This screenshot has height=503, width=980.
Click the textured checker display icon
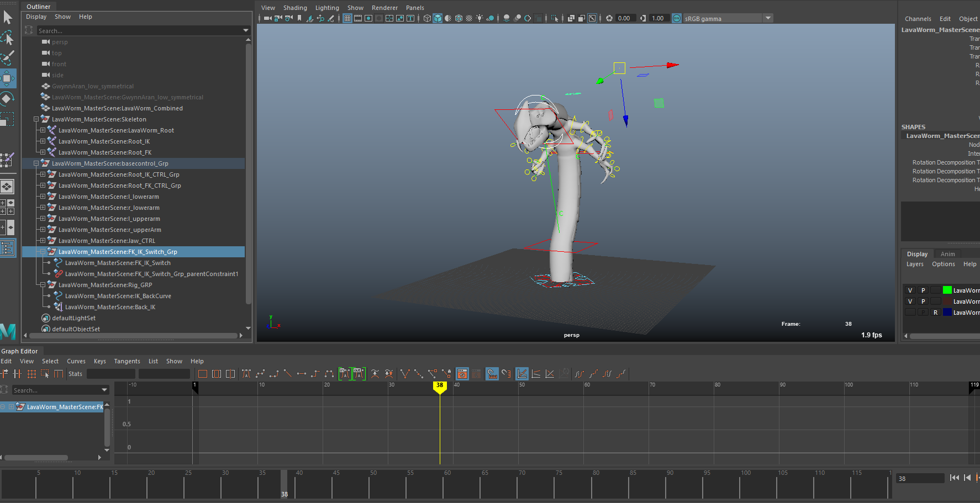tap(469, 18)
